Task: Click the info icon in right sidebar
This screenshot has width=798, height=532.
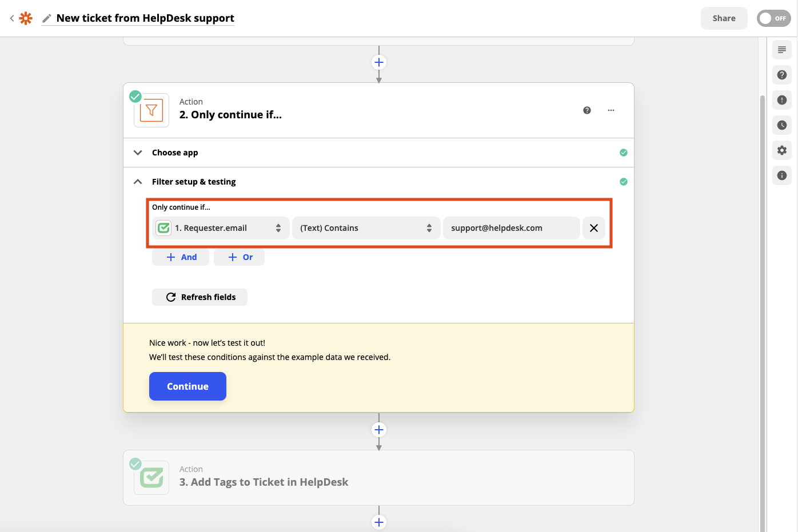Action: pyautogui.click(x=781, y=175)
